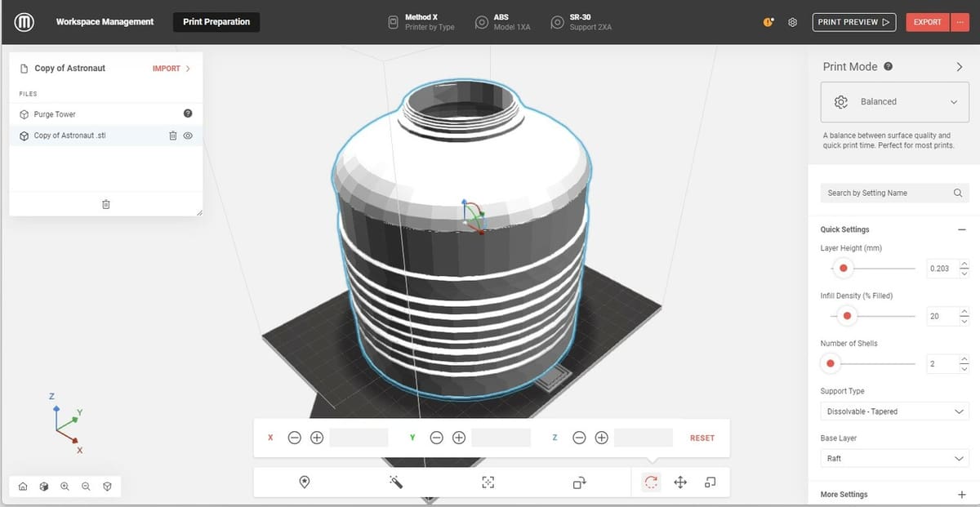
Task: Adjust the Layer Height slider
Action: (x=844, y=268)
